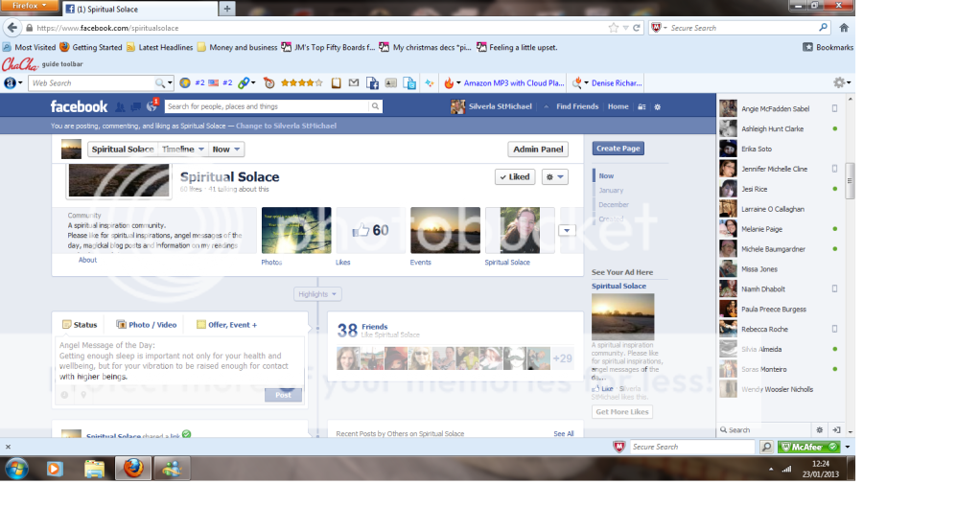Switch to the Spiritual Solace browser tab
Screen dimensions: 980x507
point(140,9)
